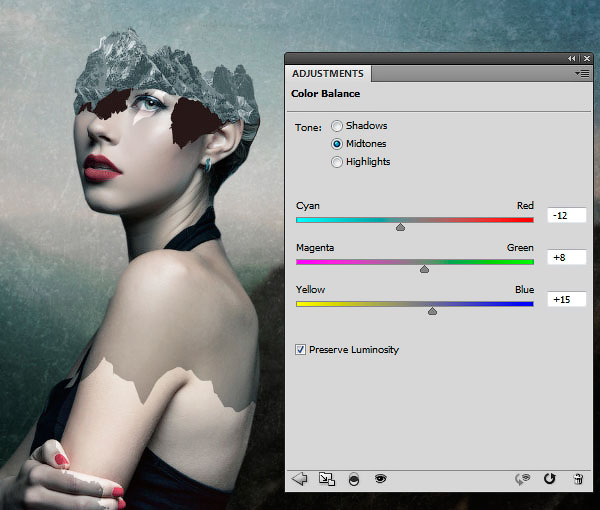Click the Yellow label
This screenshot has height=510, width=600.
(x=310, y=290)
